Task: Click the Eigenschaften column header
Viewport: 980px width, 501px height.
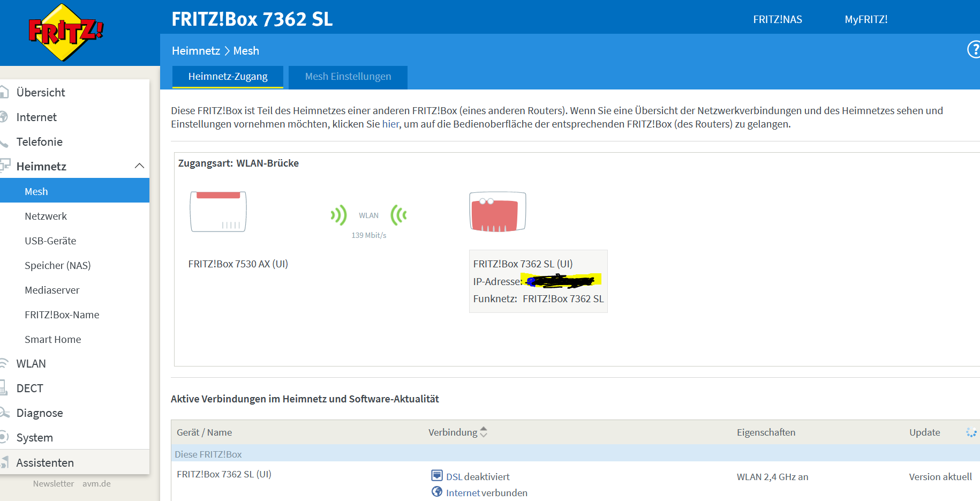Action: (766, 432)
